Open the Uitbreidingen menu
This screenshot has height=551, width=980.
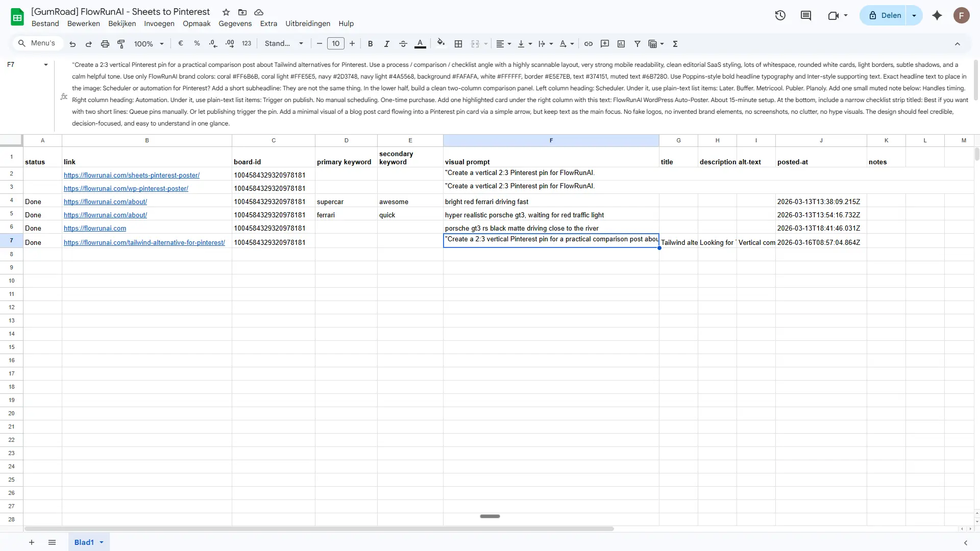pos(307,23)
